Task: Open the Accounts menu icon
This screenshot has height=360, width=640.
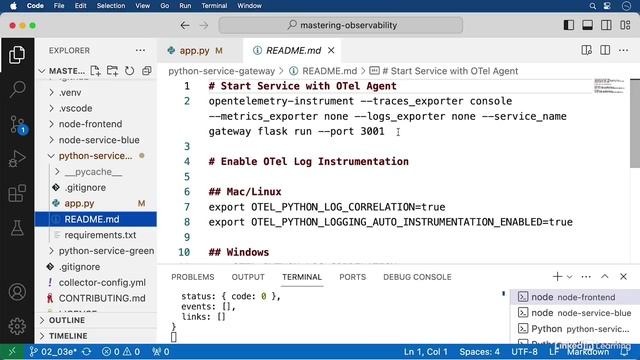Action: pyautogui.click(x=17, y=292)
